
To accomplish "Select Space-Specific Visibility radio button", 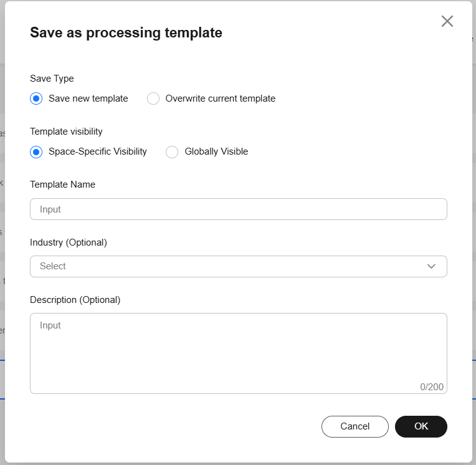I will pyautogui.click(x=37, y=151).
